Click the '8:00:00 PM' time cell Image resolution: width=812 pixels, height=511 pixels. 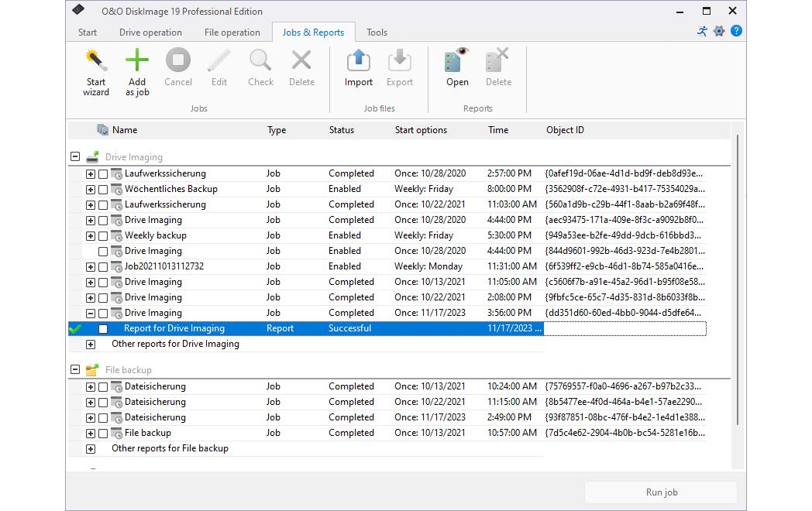[509, 189]
